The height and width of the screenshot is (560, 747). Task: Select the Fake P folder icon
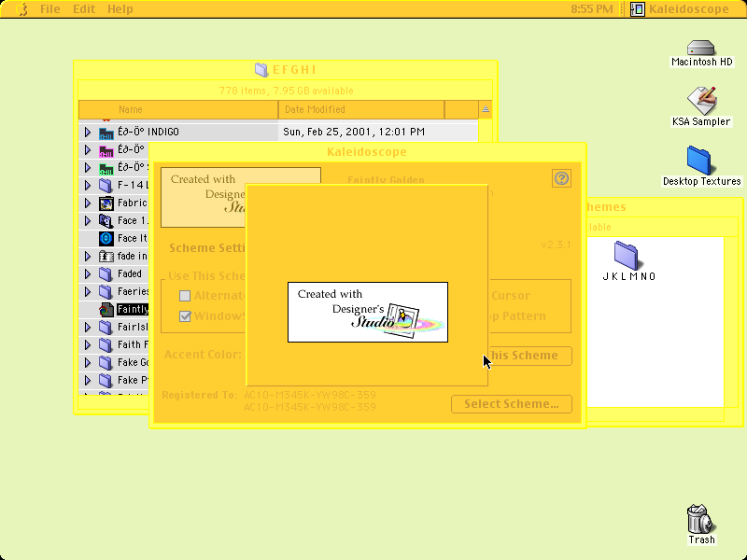coord(106,381)
